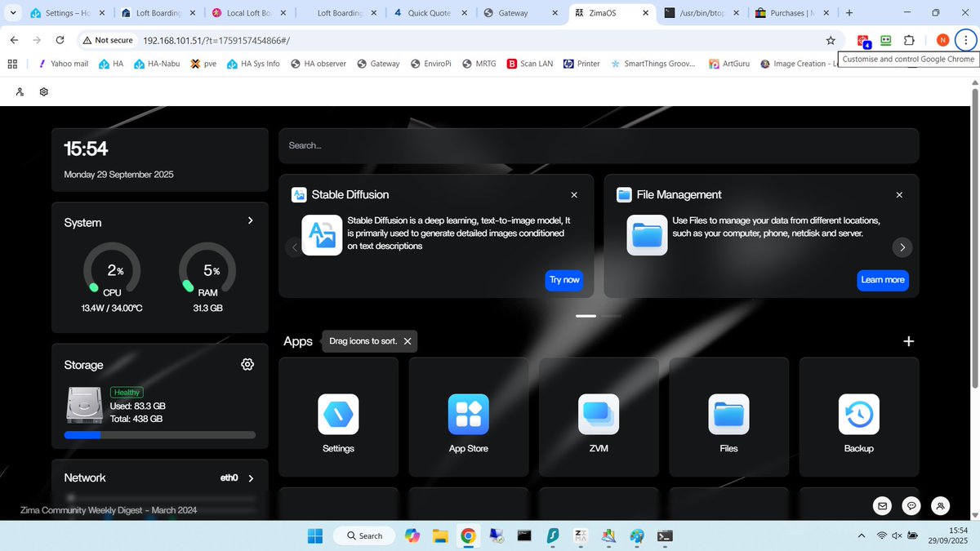Open the ZVM app
Image resolution: width=980 pixels, height=551 pixels.
pos(599,416)
